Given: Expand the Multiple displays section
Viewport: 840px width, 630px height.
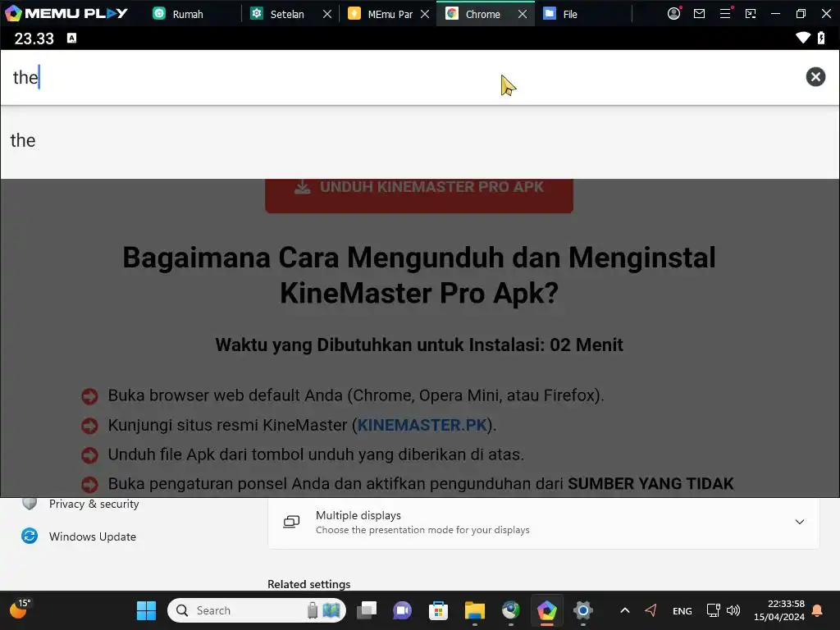Looking at the screenshot, I should coord(799,522).
